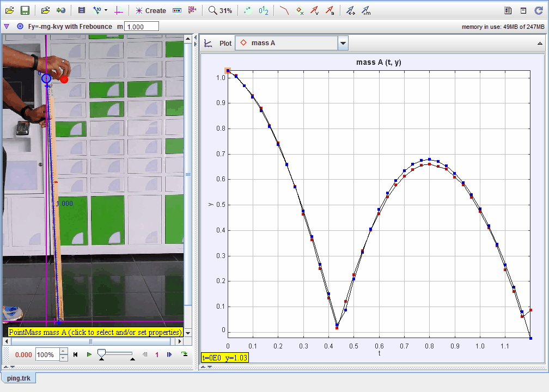Click the Plot button in the plot view
This screenshot has width=549, height=392.
click(x=225, y=43)
